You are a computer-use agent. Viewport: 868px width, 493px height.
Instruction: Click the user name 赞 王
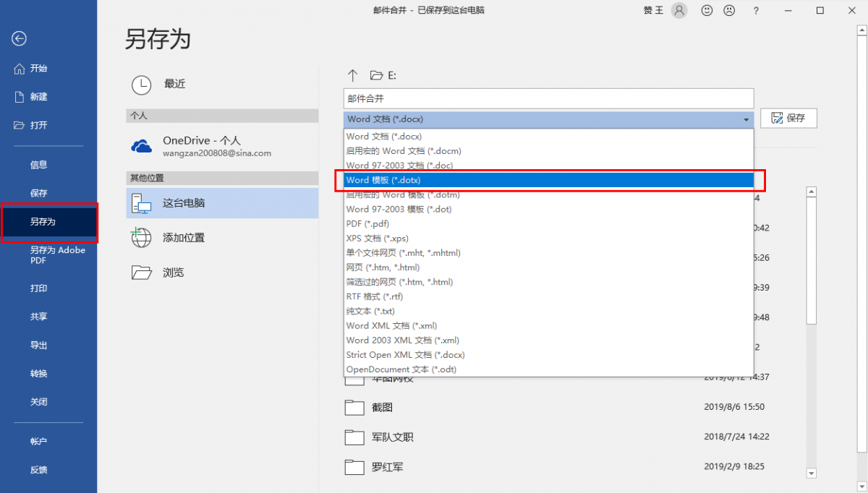pyautogui.click(x=653, y=10)
